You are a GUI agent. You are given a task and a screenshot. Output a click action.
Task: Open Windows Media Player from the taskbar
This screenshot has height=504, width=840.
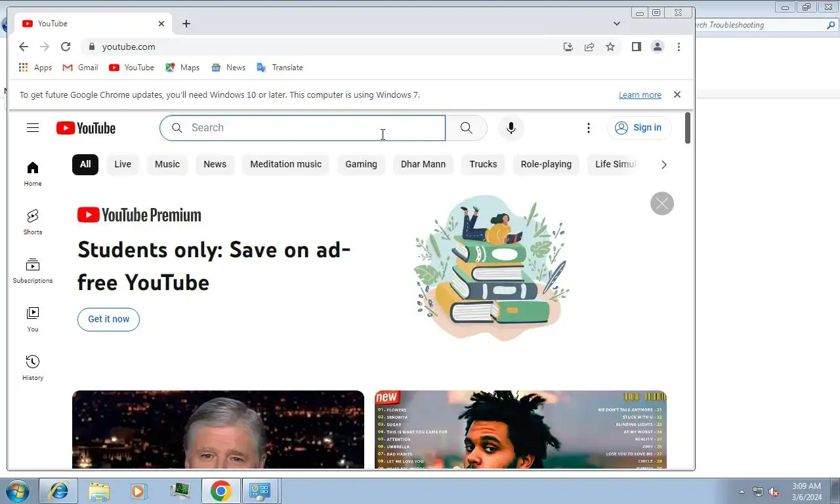point(139,491)
